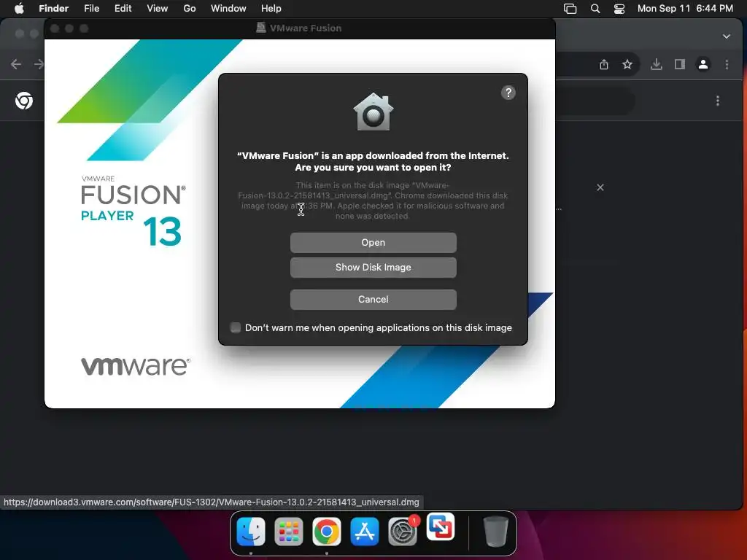
Task: Open Chrome downloads icon
Action: (x=656, y=64)
